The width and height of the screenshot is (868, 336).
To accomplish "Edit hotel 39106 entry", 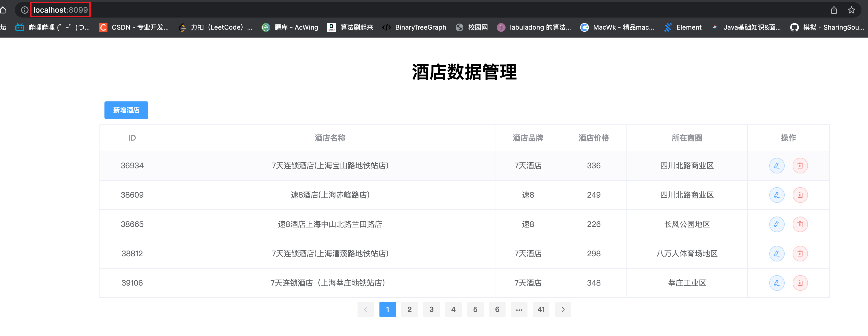I will [777, 283].
